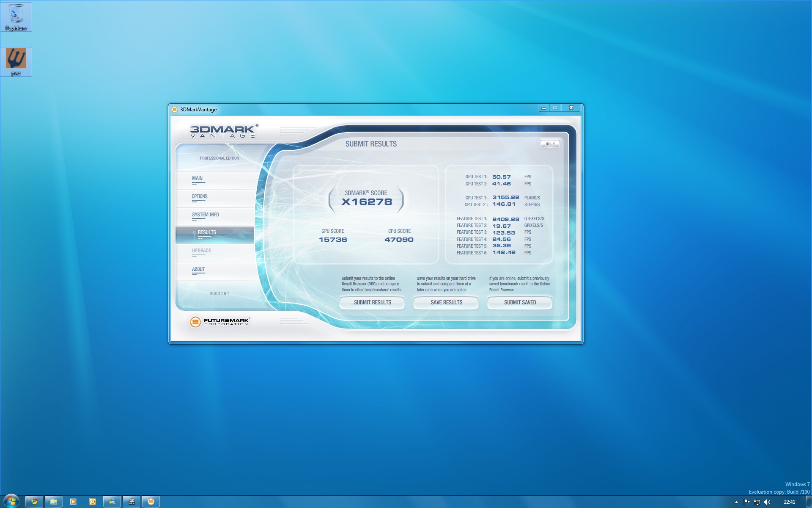Click GPU Test 2 value 41.46
This screenshot has height=508, width=812.
point(502,184)
